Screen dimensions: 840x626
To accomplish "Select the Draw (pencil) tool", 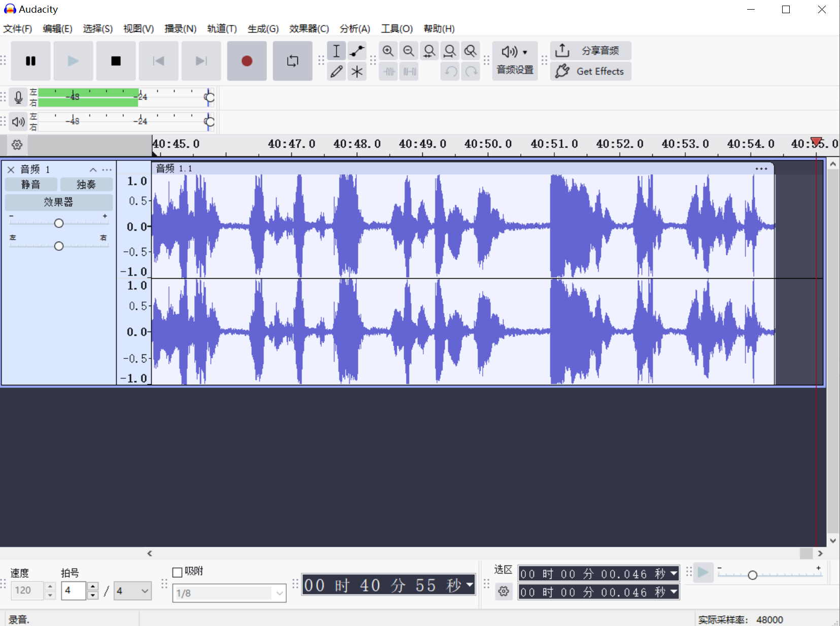I will [336, 72].
